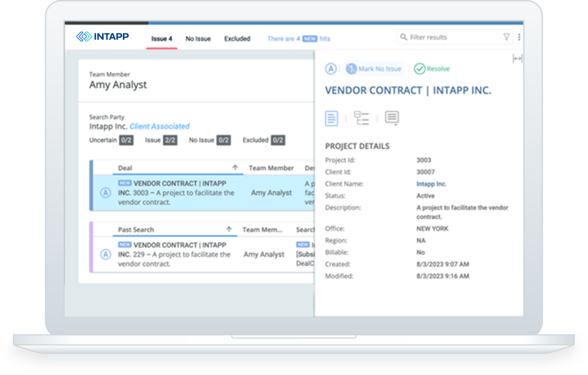Open the comments notes view icon
This screenshot has width=588, height=375.
coord(392,118)
